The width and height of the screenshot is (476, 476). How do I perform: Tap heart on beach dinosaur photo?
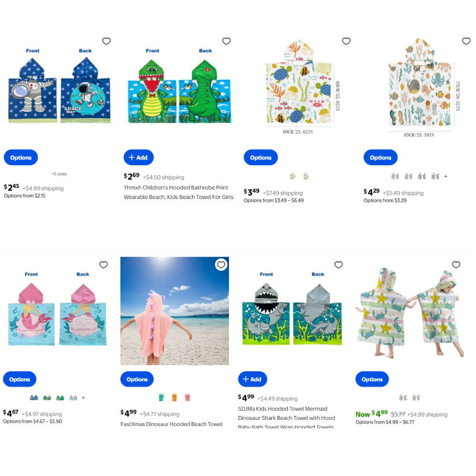[221, 265]
